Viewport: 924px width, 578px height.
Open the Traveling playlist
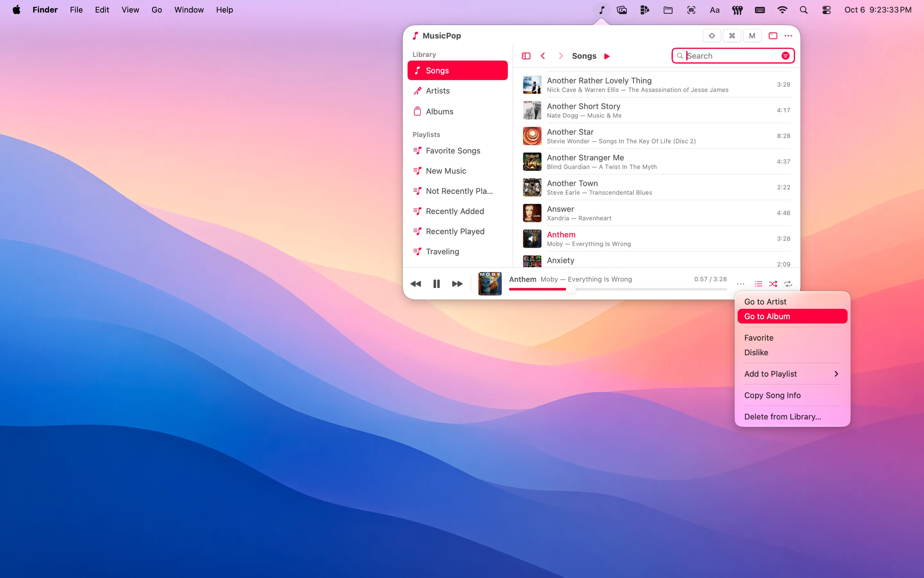click(458, 251)
